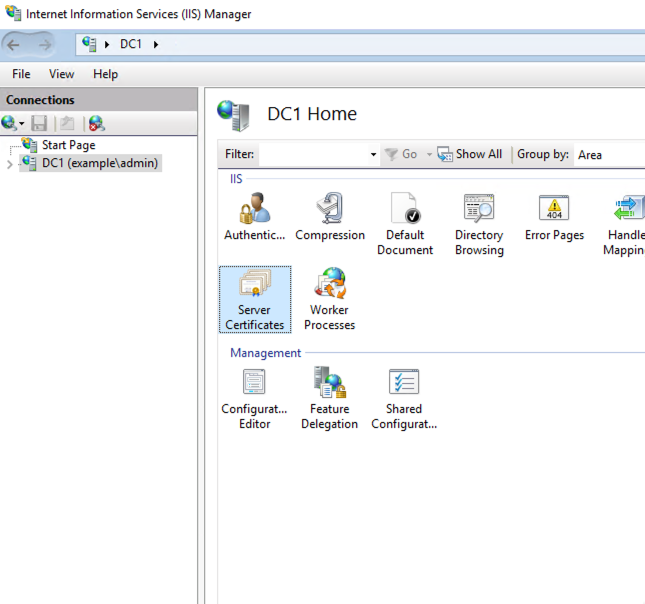
Task: Open the Help menu
Action: pyautogui.click(x=105, y=74)
